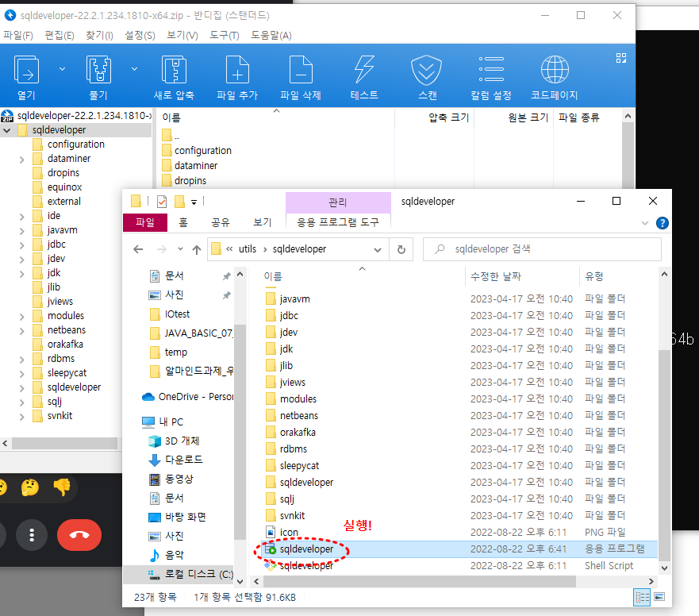Open Column Settings (칼럼 설정) icon

click(491, 69)
